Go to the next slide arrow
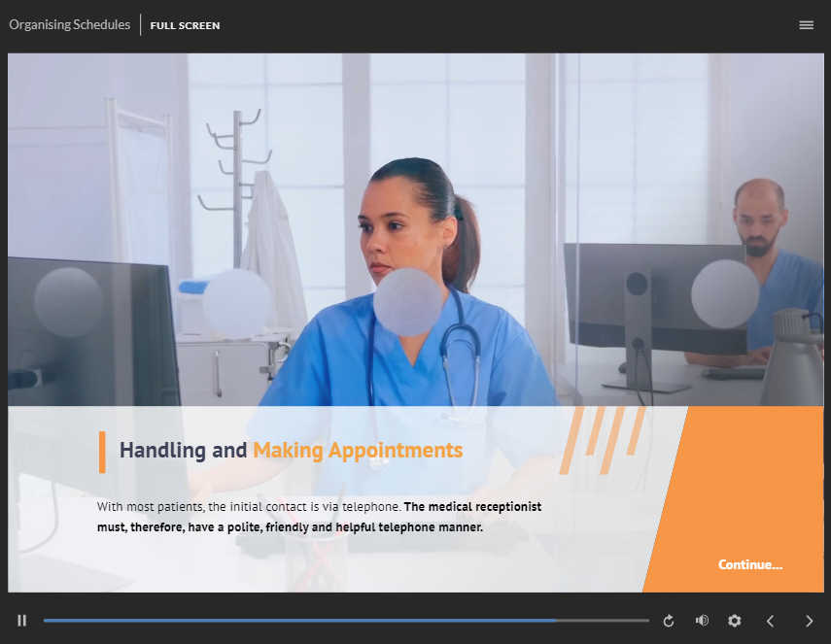The image size is (831, 644). pyautogui.click(x=809, y=621)
